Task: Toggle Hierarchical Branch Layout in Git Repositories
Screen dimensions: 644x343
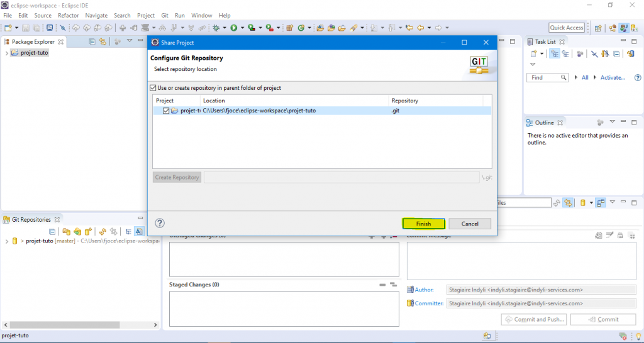Action: 128,232
